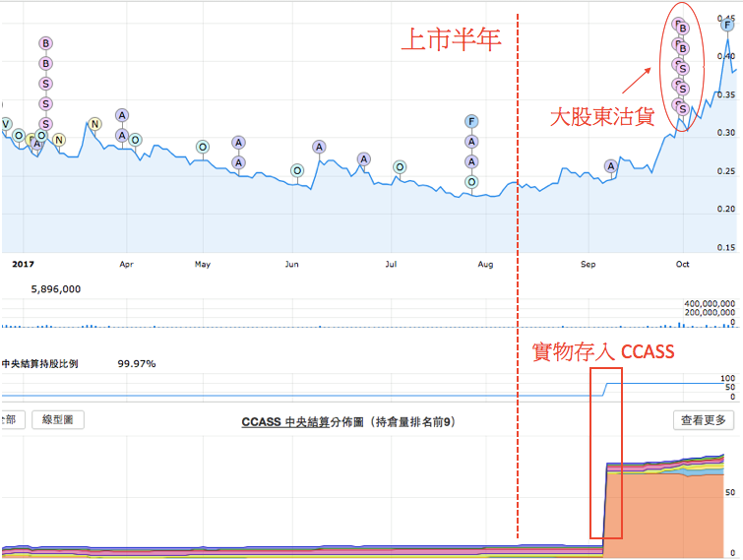Select the A marker in early June
Image resolution: width=743 pixels, height=560 pixels.
tap(319, 147)
